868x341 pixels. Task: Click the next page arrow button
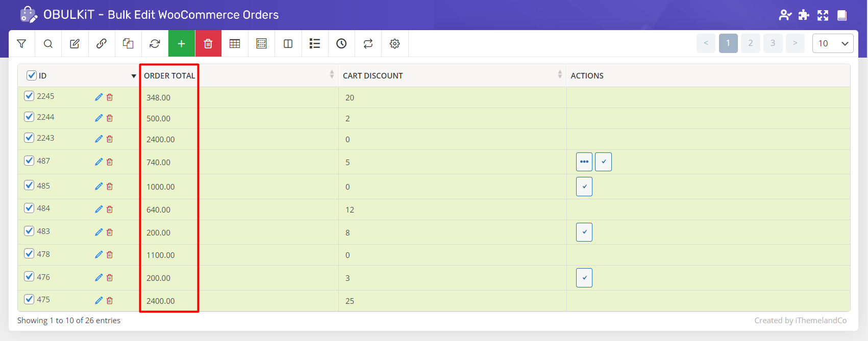795,43
